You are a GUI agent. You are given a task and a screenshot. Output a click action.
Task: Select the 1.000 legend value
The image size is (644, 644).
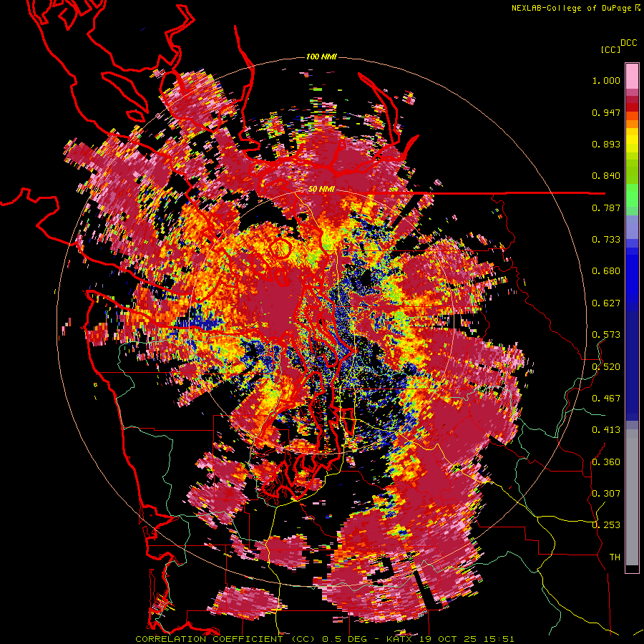pos(606,80)
